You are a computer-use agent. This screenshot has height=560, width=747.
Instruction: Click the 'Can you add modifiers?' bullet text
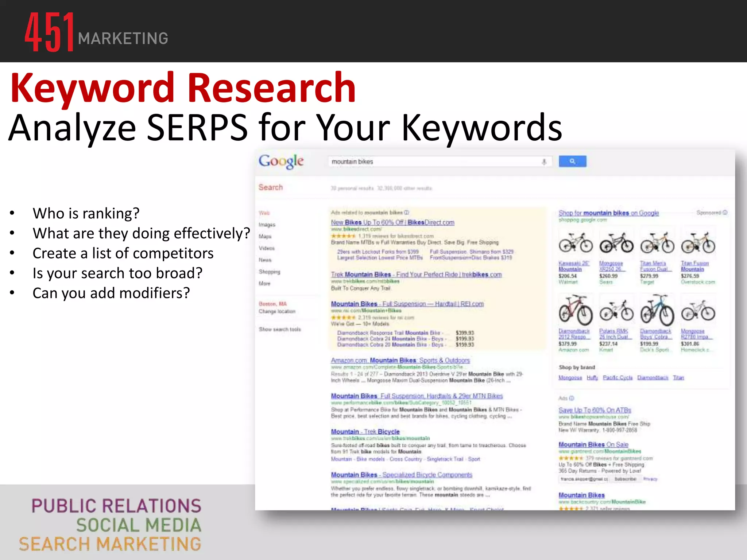coord(111,293)
